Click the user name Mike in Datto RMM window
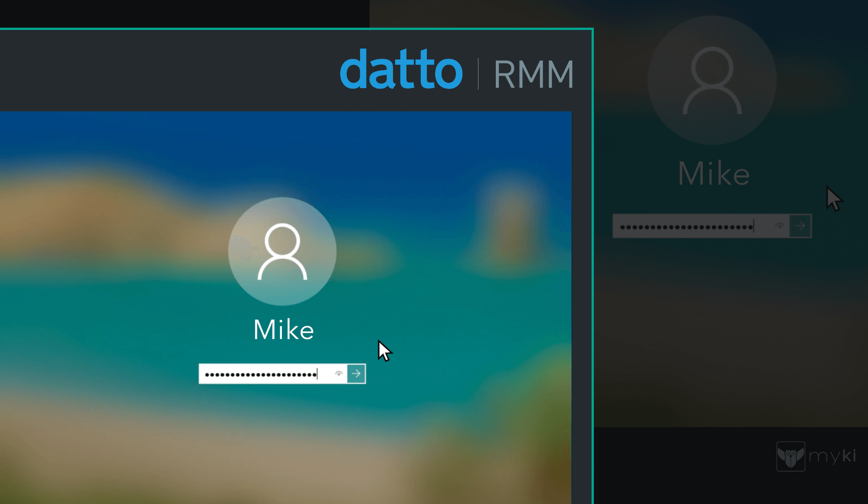The width and height of the screenshot is (868, 504). [x=284, y=330]
